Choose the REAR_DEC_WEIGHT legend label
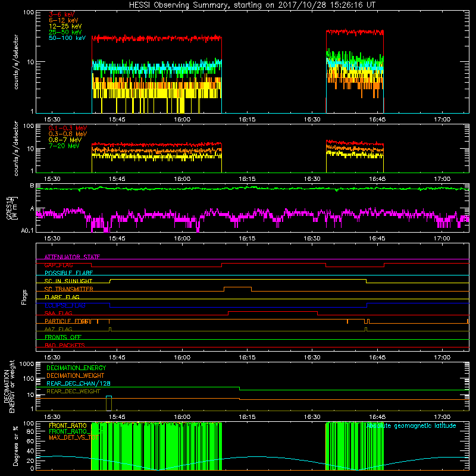The width and height of the screenshot is (476, 476). click(73, 392)
